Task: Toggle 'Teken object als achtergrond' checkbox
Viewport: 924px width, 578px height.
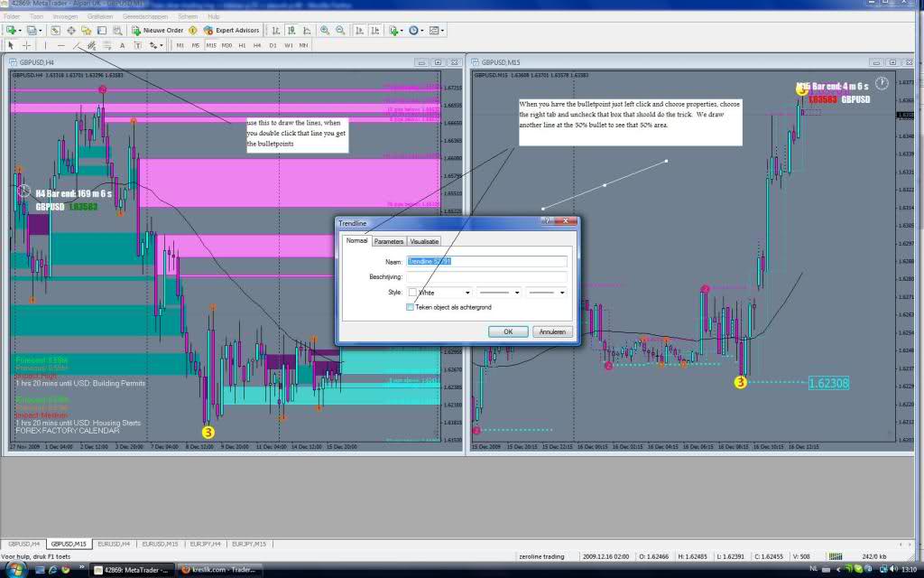Action: click(x=410, y=307)
